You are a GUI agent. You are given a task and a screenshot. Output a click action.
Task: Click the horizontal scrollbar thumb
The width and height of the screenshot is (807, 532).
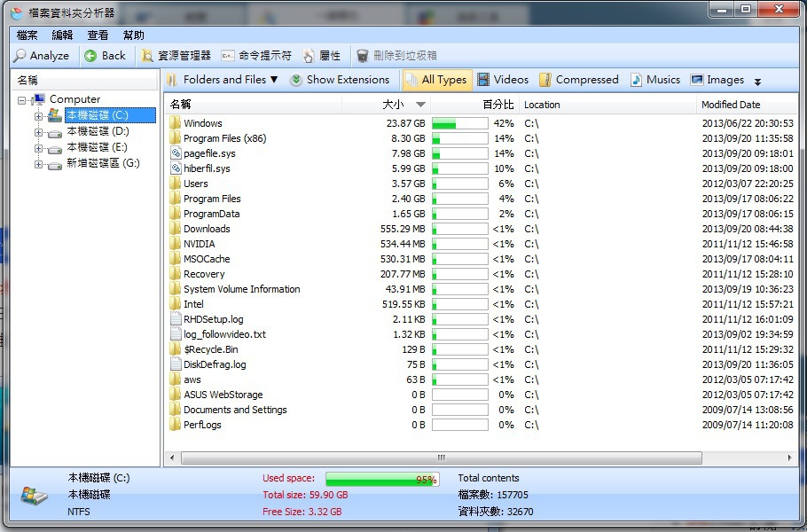click(x=441, y=458)
